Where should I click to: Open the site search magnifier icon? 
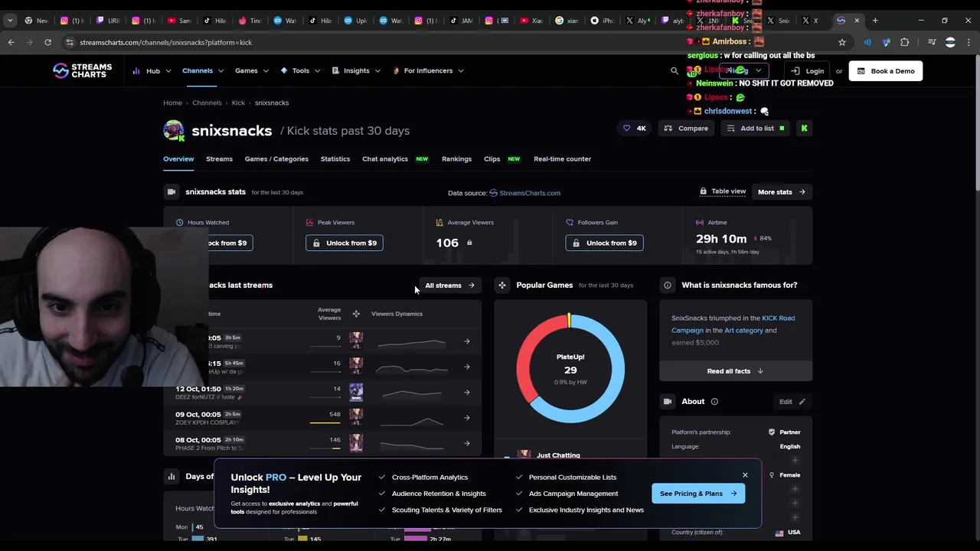coord(675,70)
